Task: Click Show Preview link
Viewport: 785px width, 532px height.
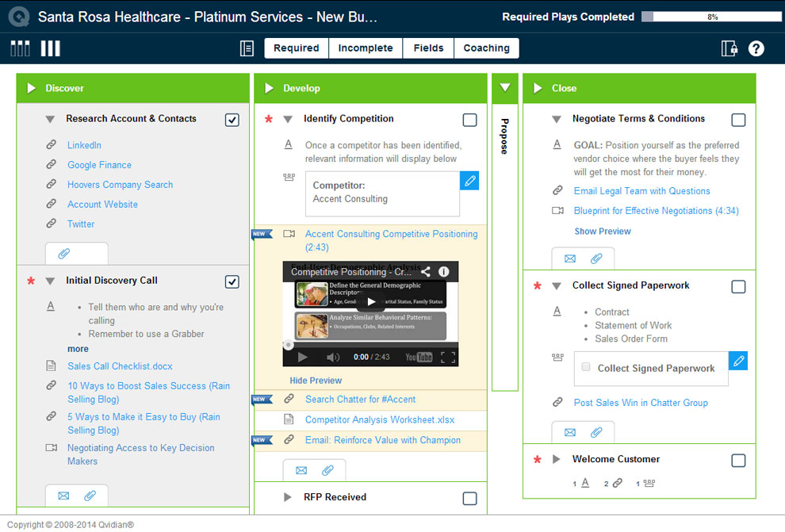Action: coord(603,232)
